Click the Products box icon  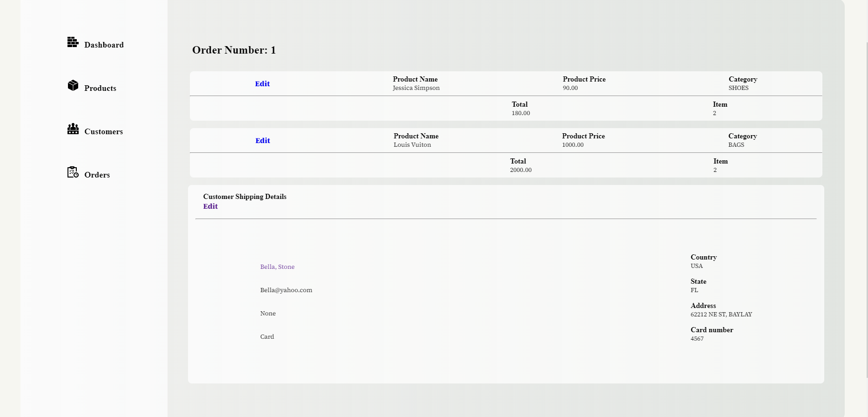(73, 85)
